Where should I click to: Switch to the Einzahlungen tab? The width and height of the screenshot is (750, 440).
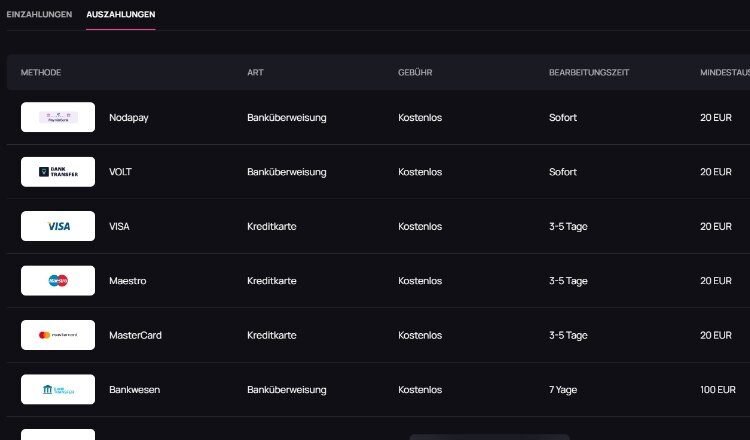(39, 14)
